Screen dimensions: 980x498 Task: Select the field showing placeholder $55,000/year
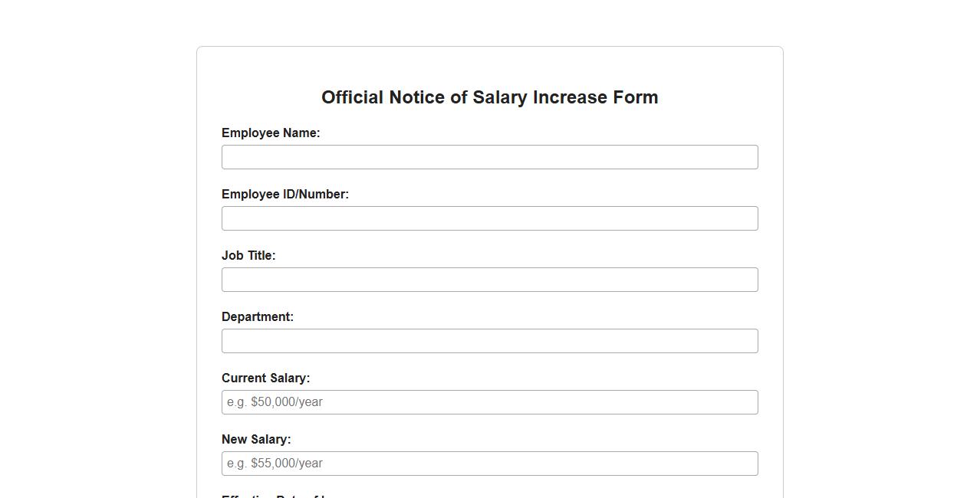point(489,463)
